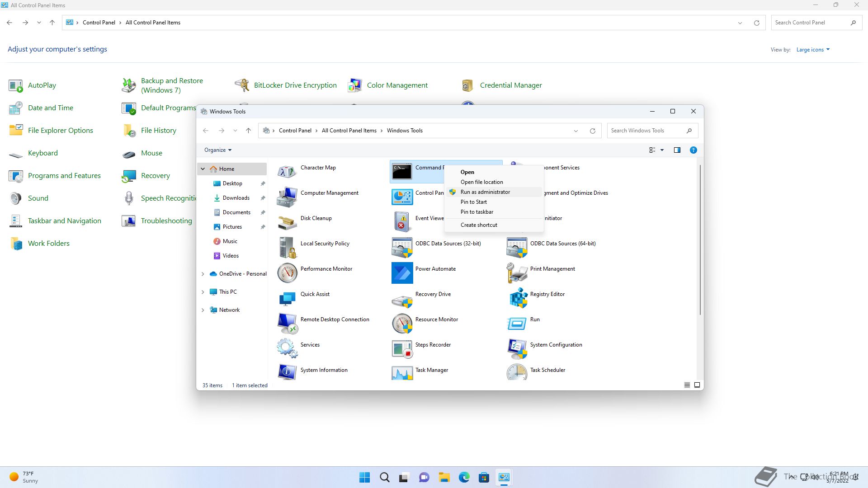
Task: Open Task Scheduler clock icon
Action: pos(517,372)
